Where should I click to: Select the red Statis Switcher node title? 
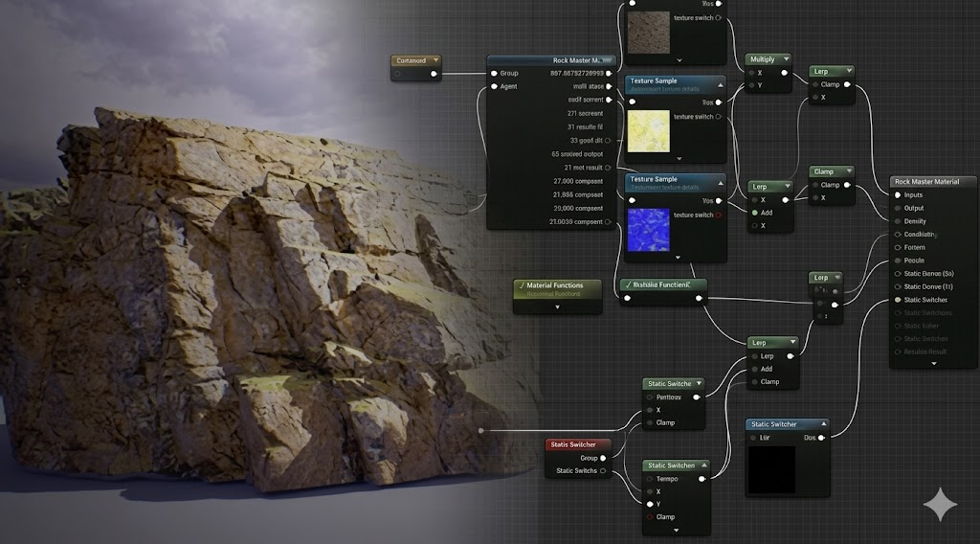(574, 444)
